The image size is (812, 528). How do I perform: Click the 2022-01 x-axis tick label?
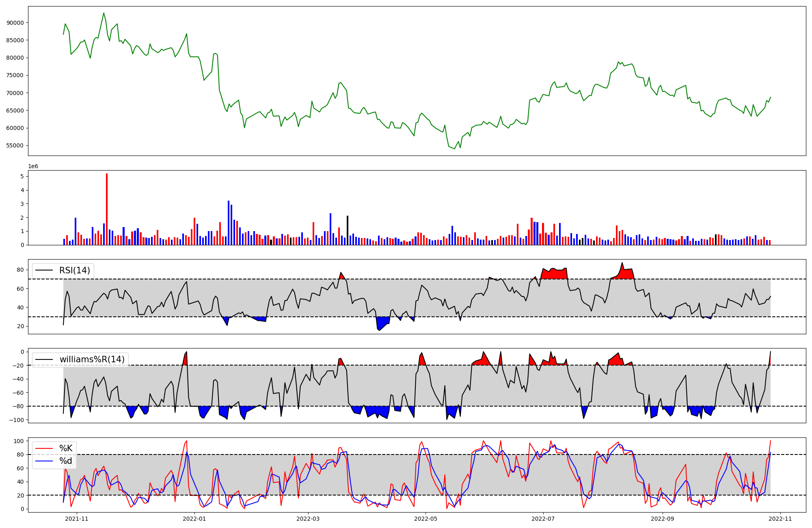click(x=194, y=519)
